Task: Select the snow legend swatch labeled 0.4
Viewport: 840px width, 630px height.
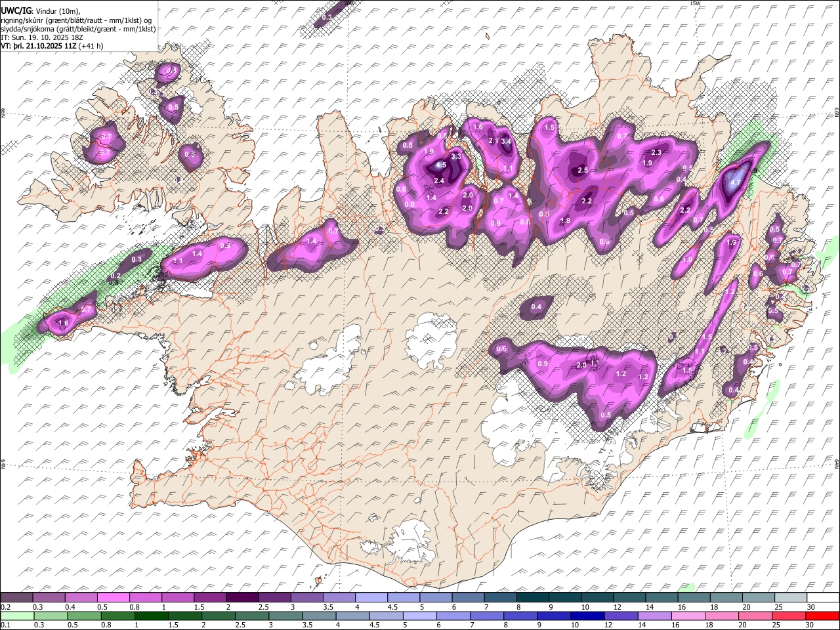Action: 81,597
